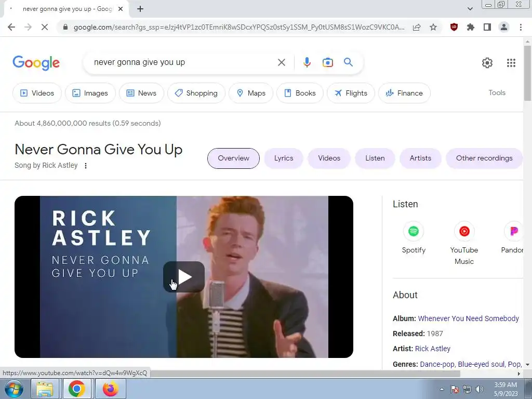Filter results by Flights

(351, 93)
